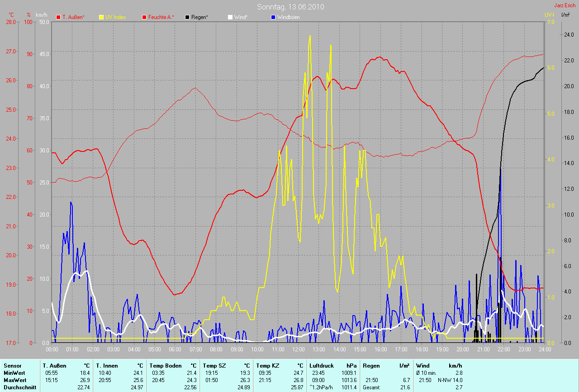Click the blue Windböen legend swatch
Screen dimensions: 579x392
pos(273,17)
